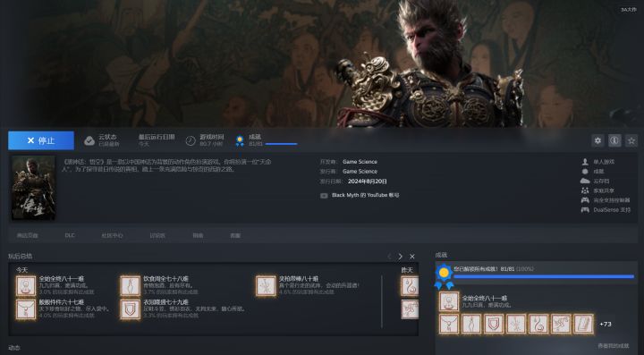Image resolution: width=644 pixels, height=355 pixels.
Task: Click 全始全终八十一难 title text in summary
Action: coord(62,279)
